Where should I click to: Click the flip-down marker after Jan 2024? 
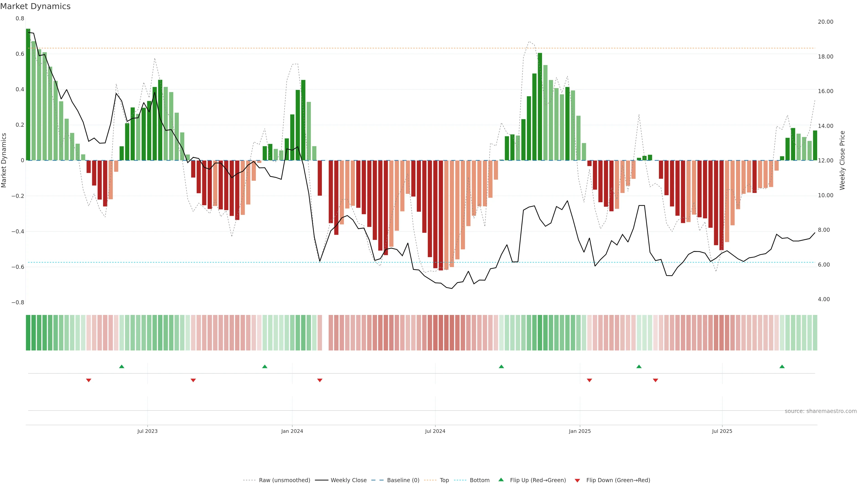[320, 380]
